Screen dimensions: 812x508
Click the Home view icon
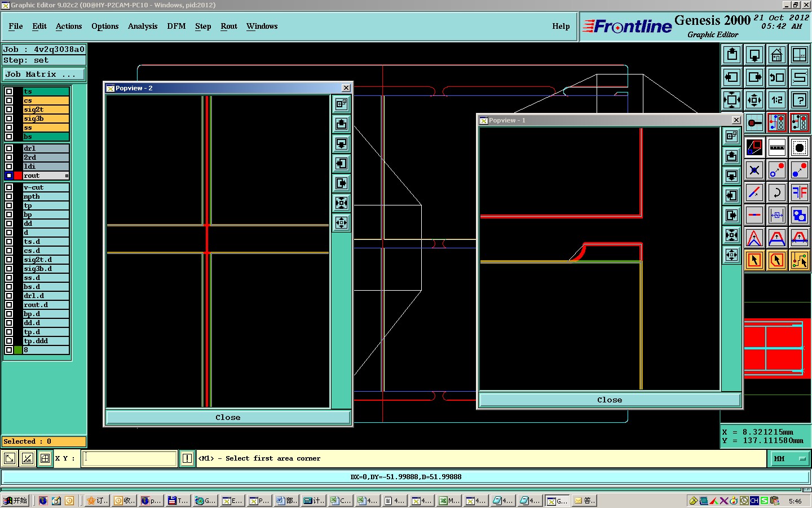coord(777,55)
